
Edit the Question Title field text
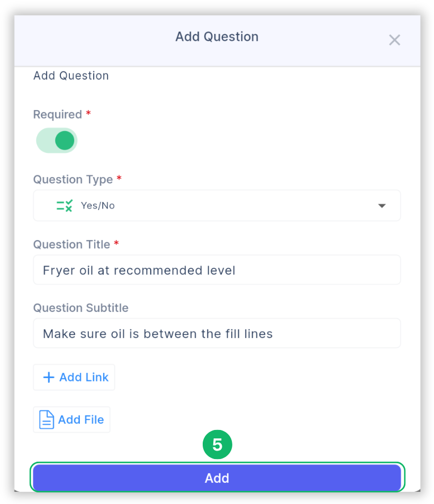[217, 270]
